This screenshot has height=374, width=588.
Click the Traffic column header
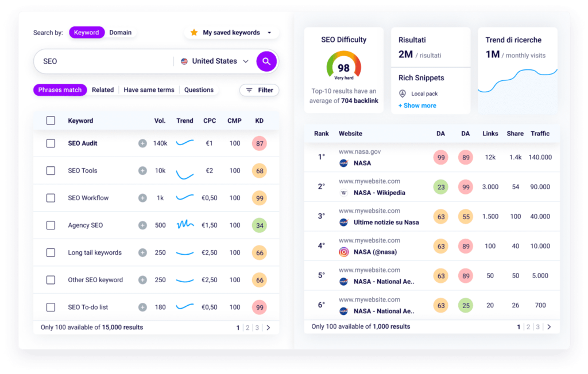coord(540,134)
